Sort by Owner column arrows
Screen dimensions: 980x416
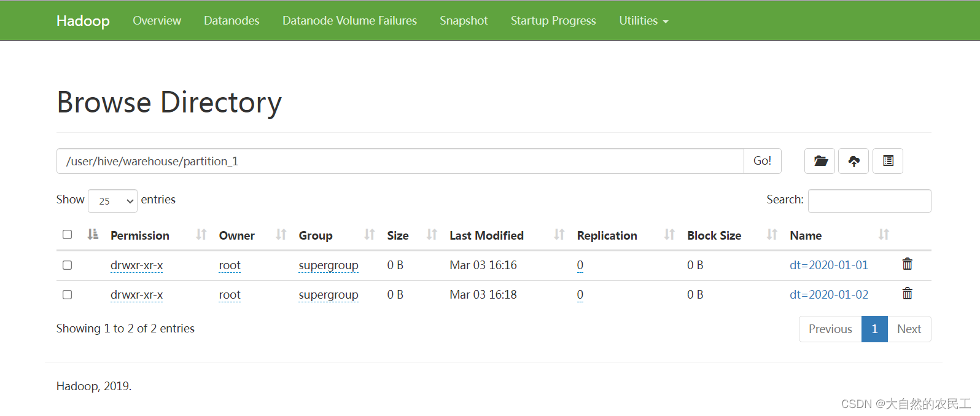[281, 235]
